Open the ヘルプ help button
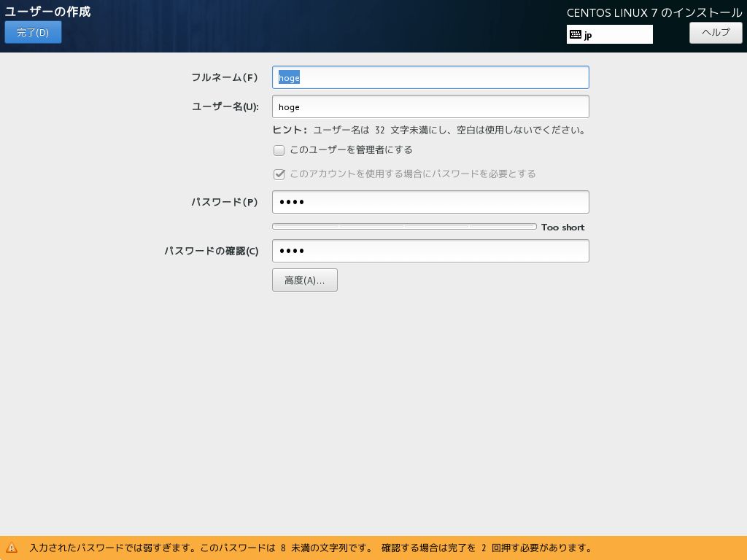This screenshot has width=747, height=560. [x=716, y=32]
